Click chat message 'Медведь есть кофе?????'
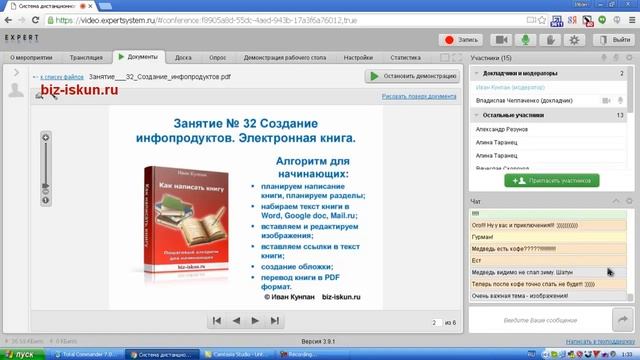This screenshot has height=360, width=640. [548, 249]
